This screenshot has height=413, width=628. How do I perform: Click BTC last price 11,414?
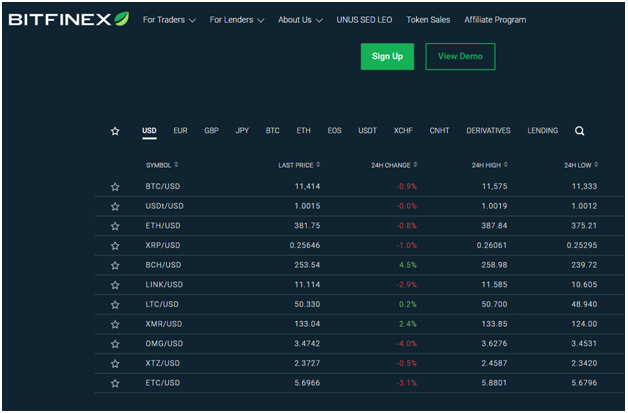click(307, 186)
